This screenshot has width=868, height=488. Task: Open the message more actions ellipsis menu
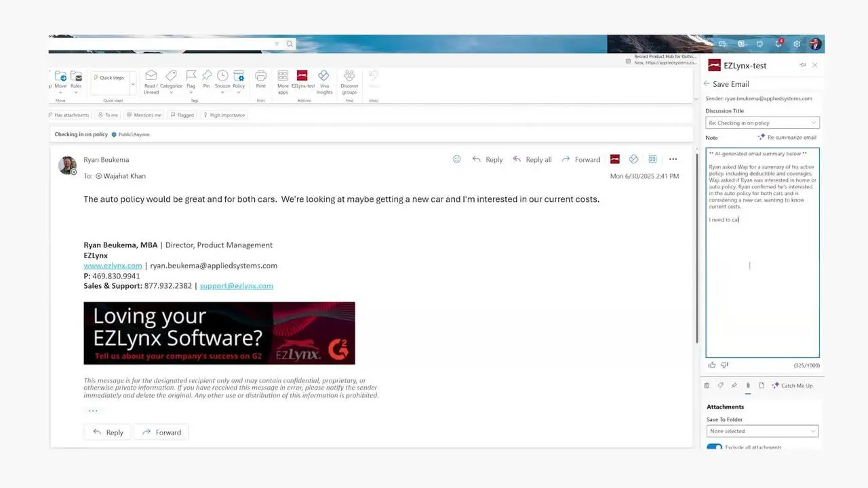point(673,159)
